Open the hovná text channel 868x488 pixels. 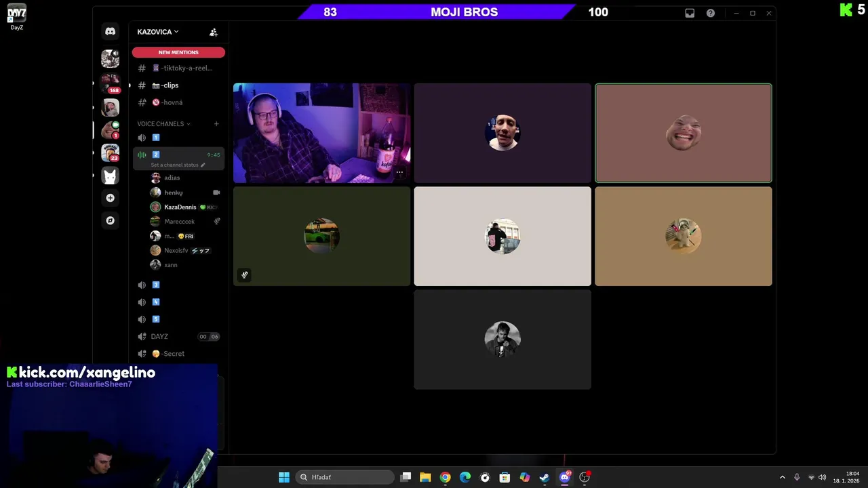[x=178, y=102]
